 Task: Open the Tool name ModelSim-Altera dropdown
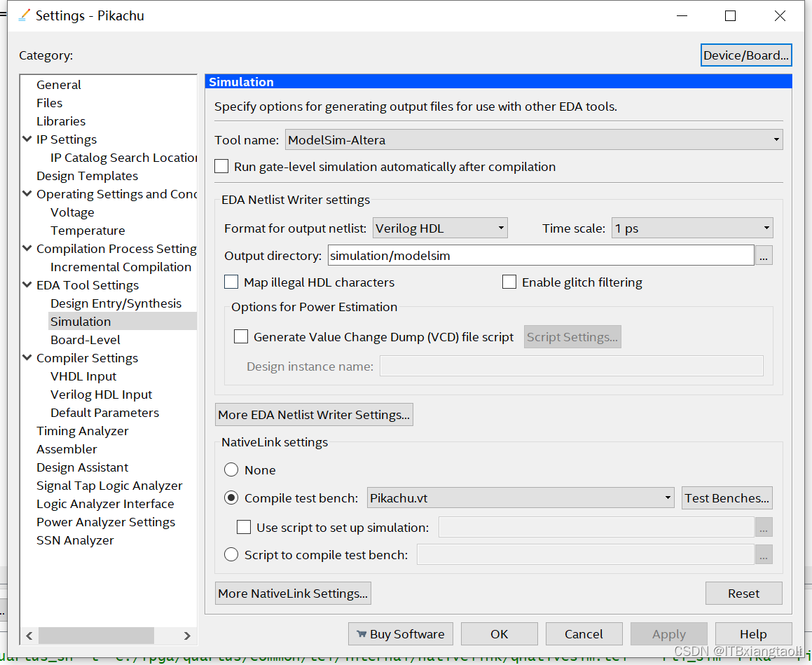click(534, 140)
